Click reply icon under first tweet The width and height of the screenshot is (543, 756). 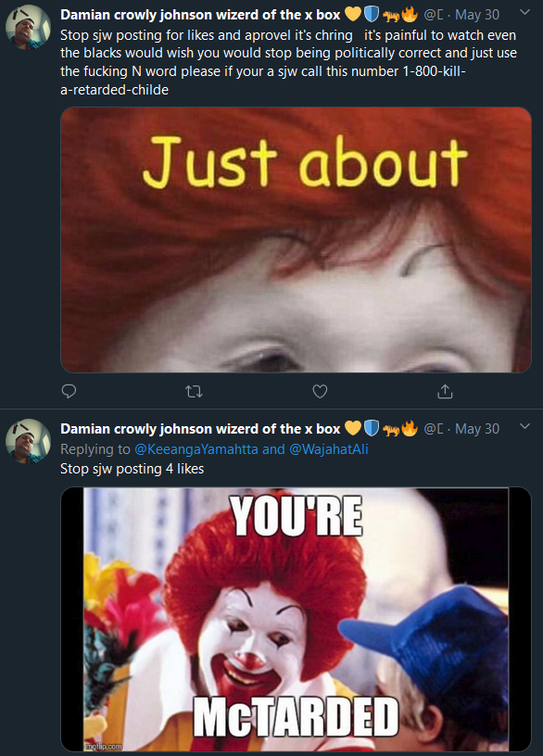[69, 391]
